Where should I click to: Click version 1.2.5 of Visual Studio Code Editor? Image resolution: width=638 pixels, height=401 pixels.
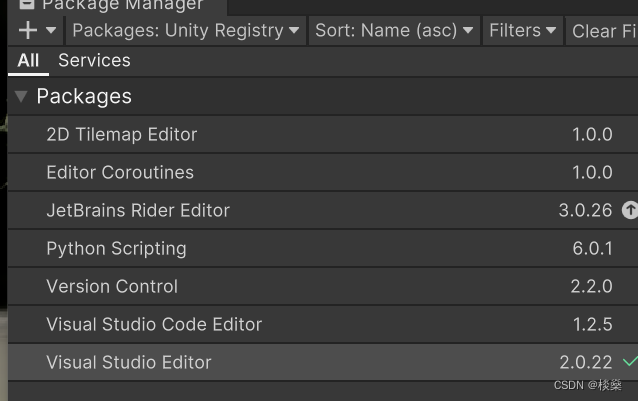coord(592,325)
